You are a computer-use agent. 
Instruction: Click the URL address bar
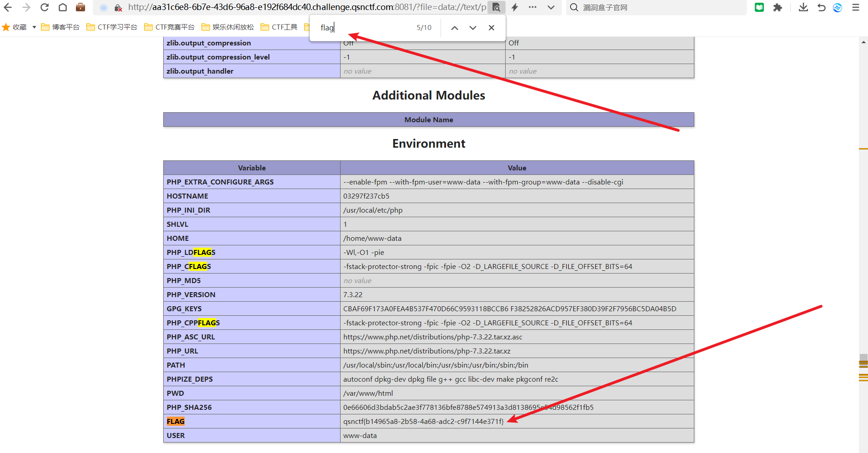pos(307,7)
